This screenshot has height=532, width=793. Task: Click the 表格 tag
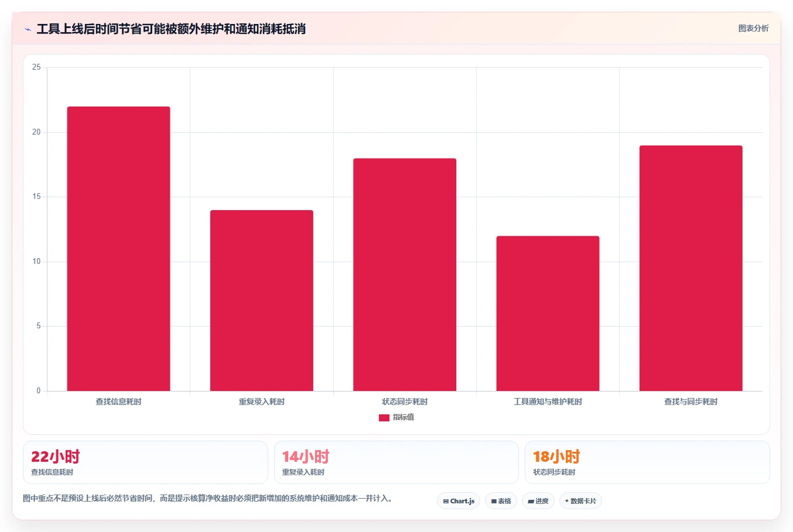(x=501, y=501)
